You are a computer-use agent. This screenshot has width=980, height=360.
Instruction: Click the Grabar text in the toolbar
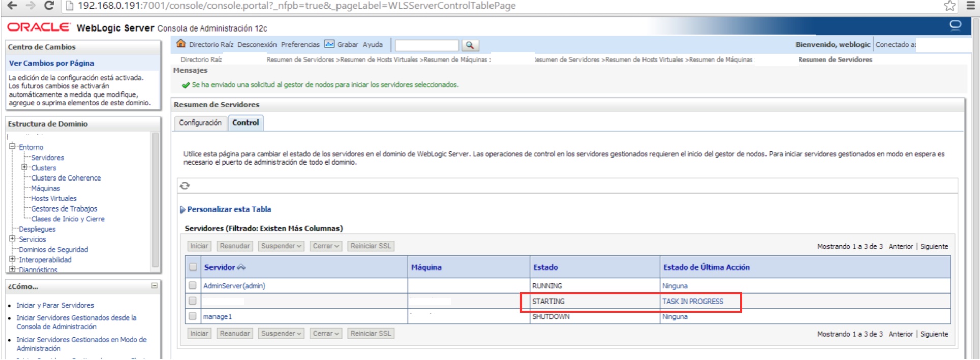pos(348,45)
